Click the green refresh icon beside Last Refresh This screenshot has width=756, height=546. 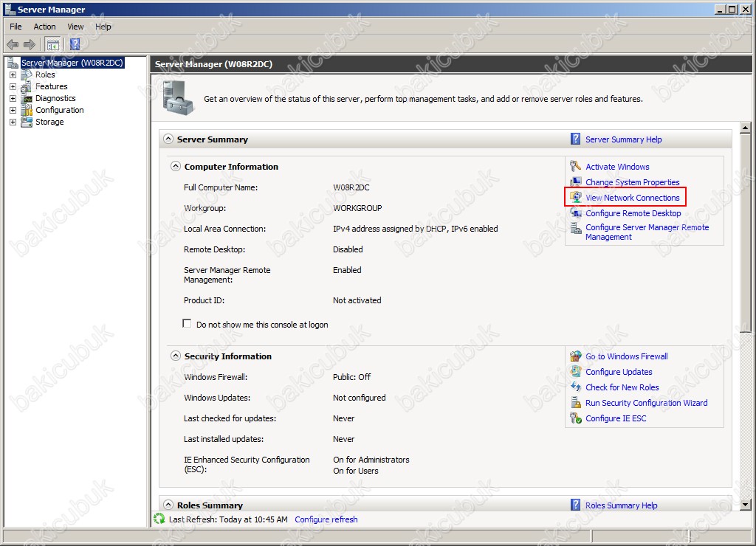[159, 519]
